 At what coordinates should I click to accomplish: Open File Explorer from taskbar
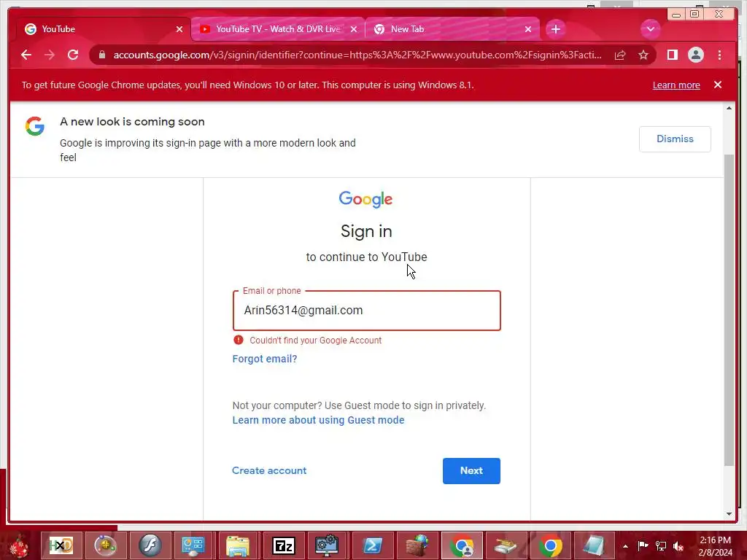point(237,545)
